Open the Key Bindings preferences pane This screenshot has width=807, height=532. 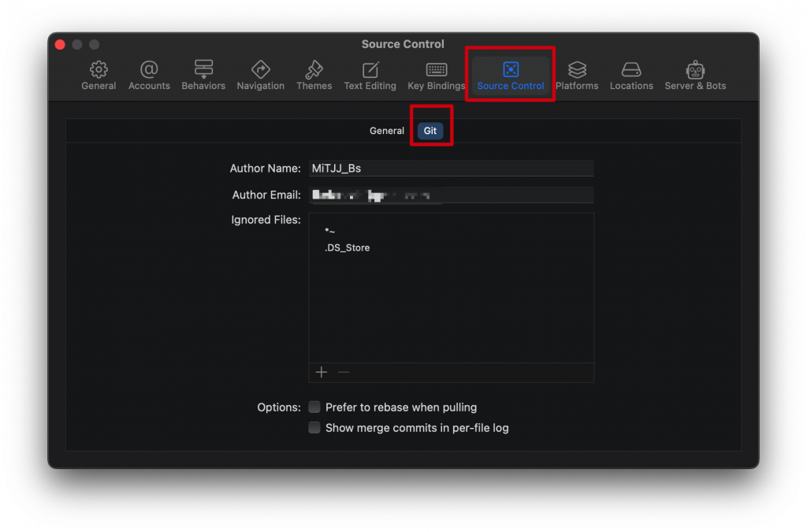(x=436, y=75)
